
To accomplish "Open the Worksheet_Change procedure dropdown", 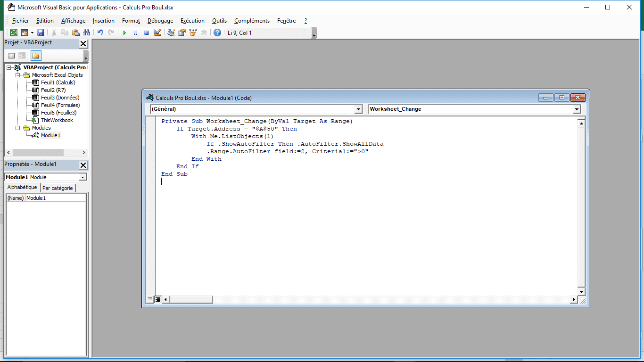I will point(576,109).
